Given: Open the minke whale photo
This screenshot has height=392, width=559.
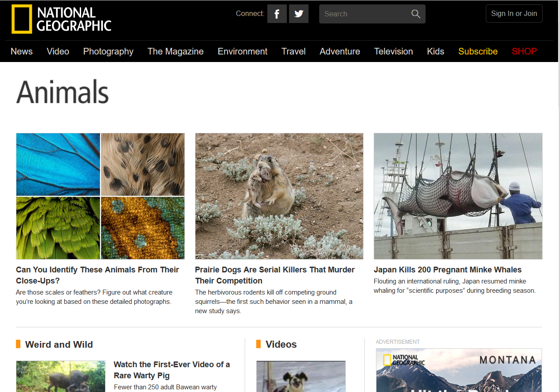Looking at the screenshot, I should click(x=458, y=196).
